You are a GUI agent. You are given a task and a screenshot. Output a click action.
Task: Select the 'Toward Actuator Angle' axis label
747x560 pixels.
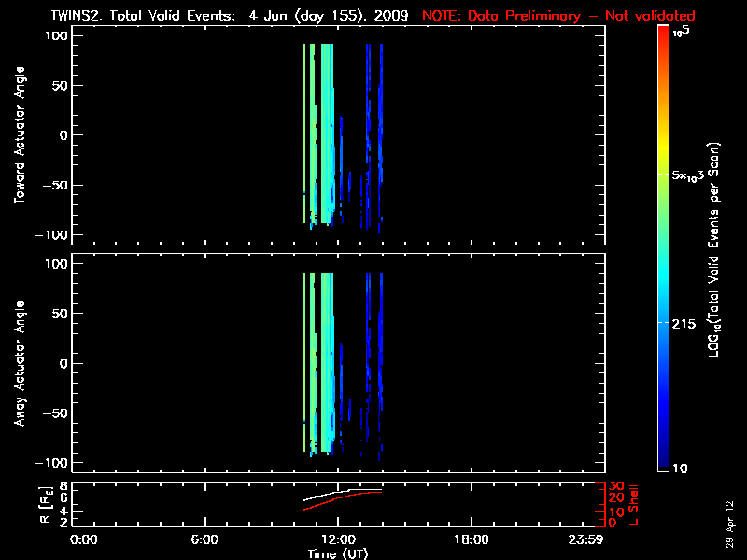coord(19,136)
